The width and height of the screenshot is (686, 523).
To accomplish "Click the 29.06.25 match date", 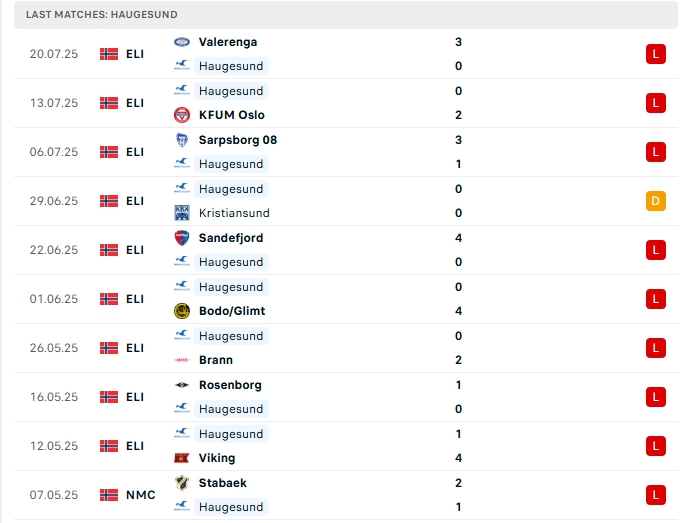I will point(54,201).
